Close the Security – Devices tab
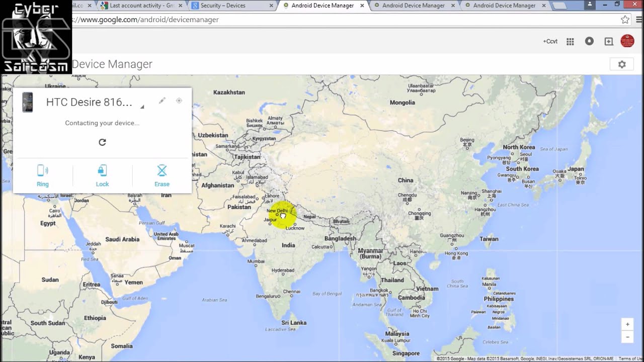Screen dimensions: 644x362 click(272, 6)
